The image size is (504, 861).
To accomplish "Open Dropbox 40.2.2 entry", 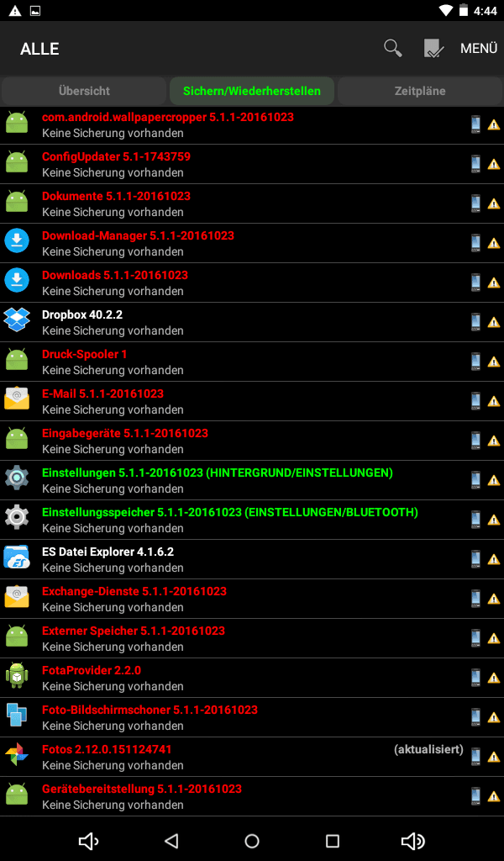I will point(252,322).
